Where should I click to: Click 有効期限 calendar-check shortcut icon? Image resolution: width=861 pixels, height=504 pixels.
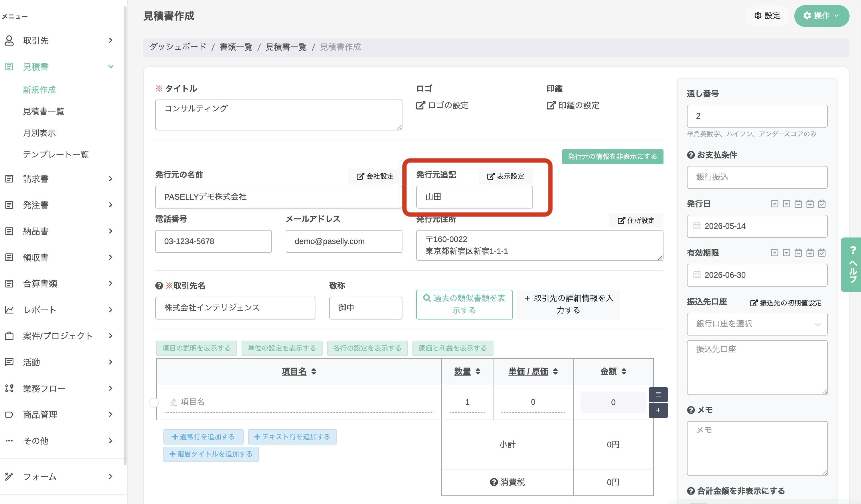822,253
